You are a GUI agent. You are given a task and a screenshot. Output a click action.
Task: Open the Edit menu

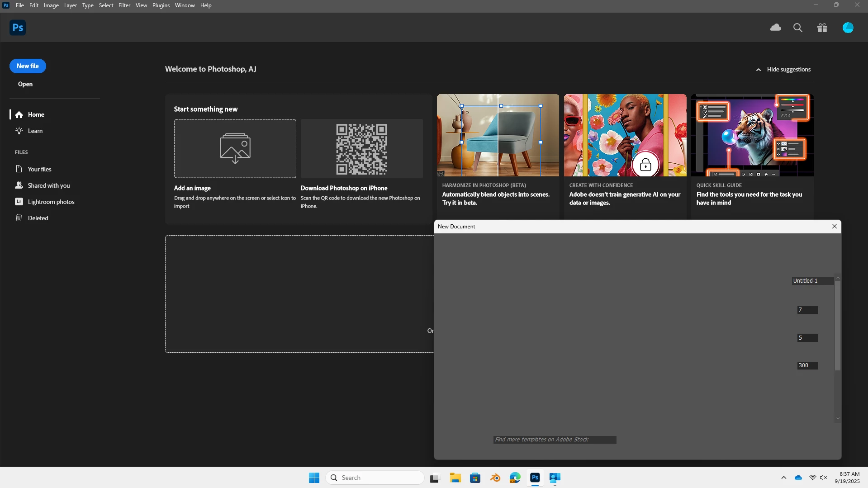tap(34, 5)
